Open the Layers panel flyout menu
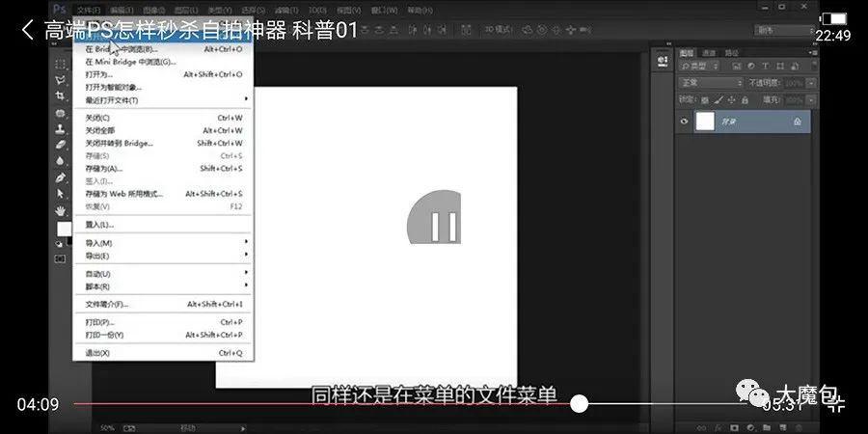Viewport: 868px width, 434px height. point(813,53)
